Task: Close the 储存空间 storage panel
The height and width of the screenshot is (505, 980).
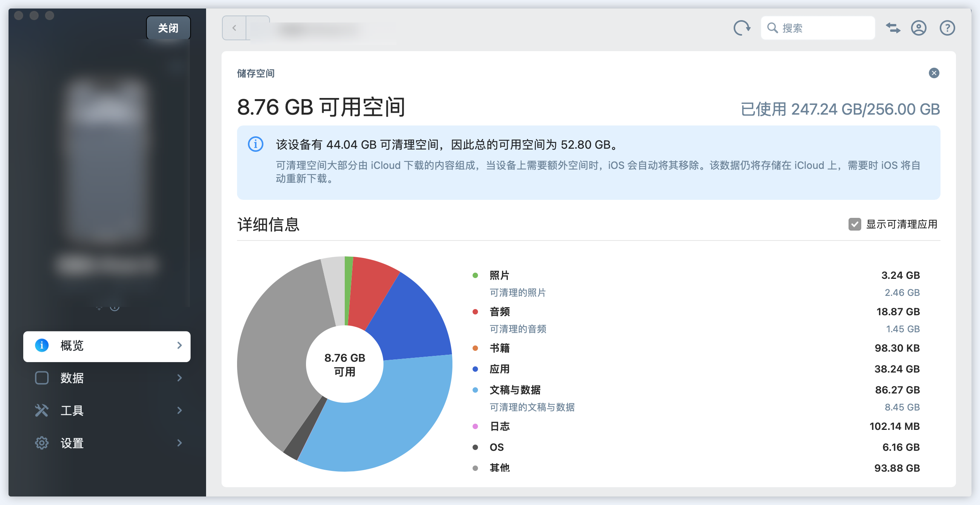Action: 934,73
